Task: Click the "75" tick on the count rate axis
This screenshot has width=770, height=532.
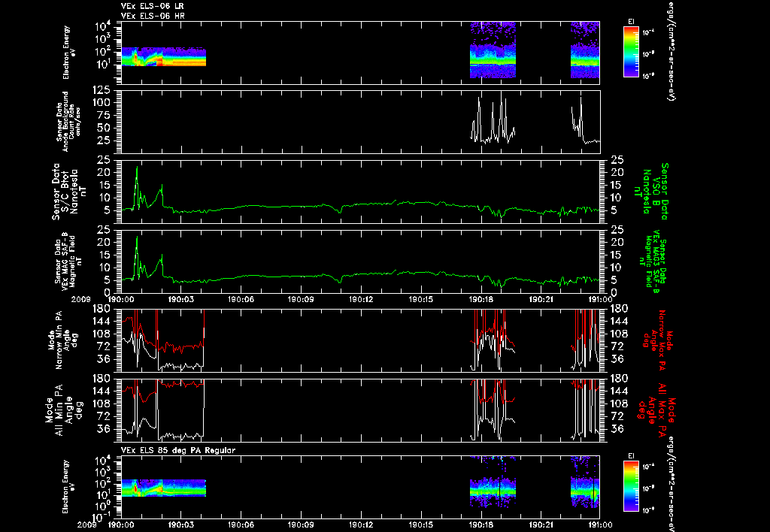Action: pos(103,115)
